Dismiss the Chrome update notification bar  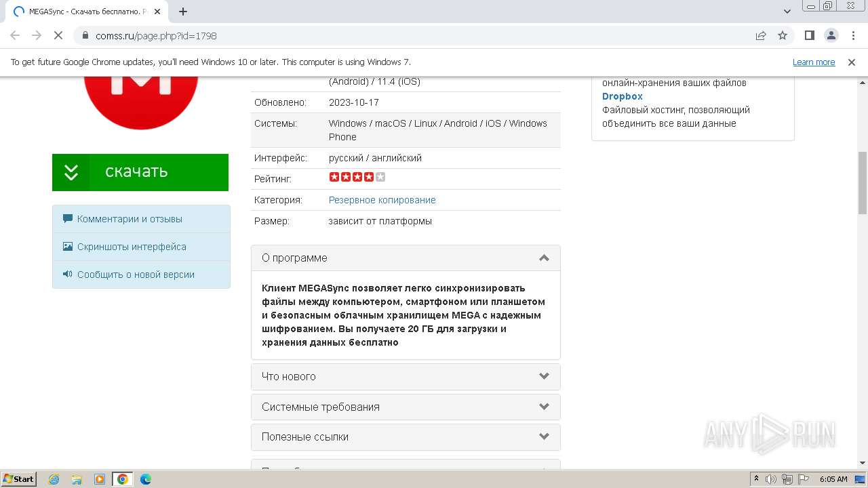(852, 62)
